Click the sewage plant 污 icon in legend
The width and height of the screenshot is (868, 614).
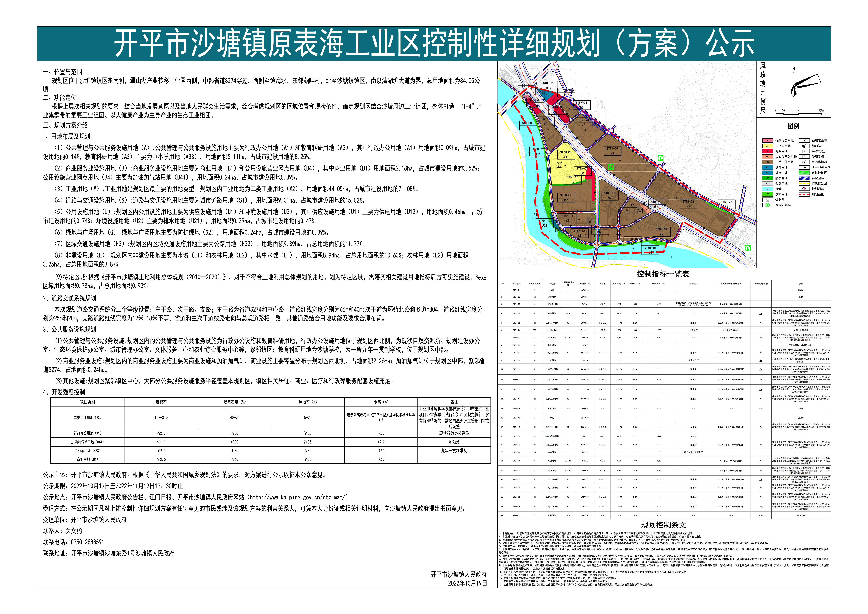[x=804, y=151]
